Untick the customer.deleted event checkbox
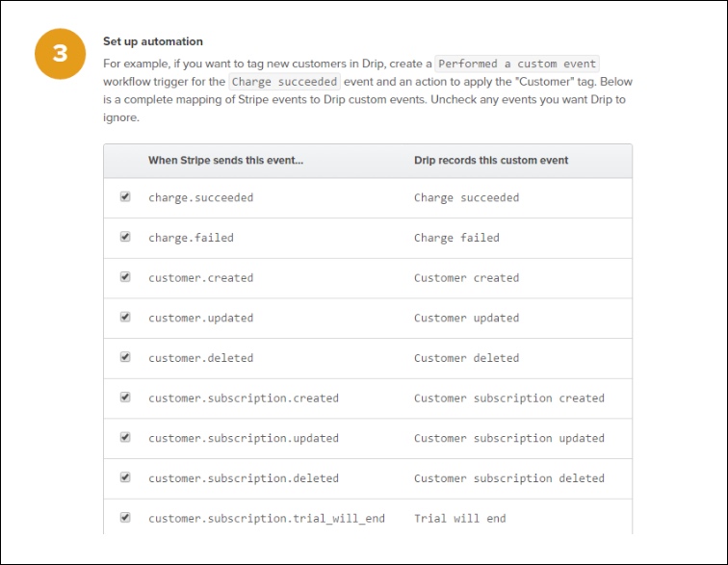This screenshot has height=565, width=728. (125, 357)
